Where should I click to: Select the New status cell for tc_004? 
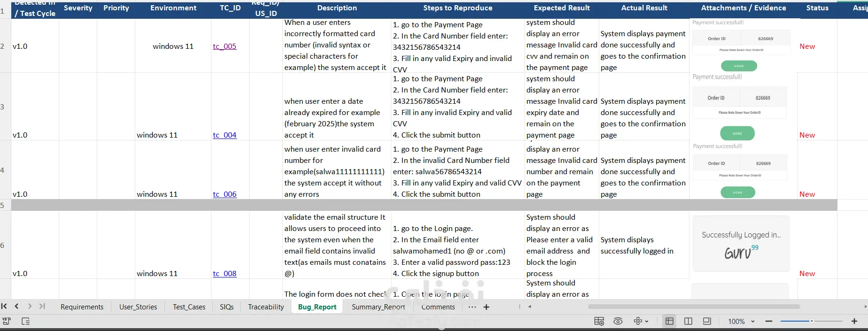click(817, 107)
